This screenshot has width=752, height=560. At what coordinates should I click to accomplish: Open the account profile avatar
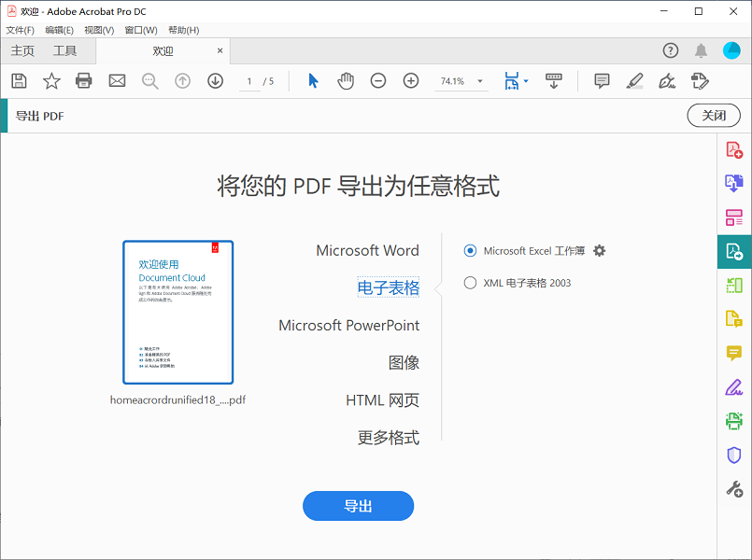pyautogui.click(x=731, y=50)
